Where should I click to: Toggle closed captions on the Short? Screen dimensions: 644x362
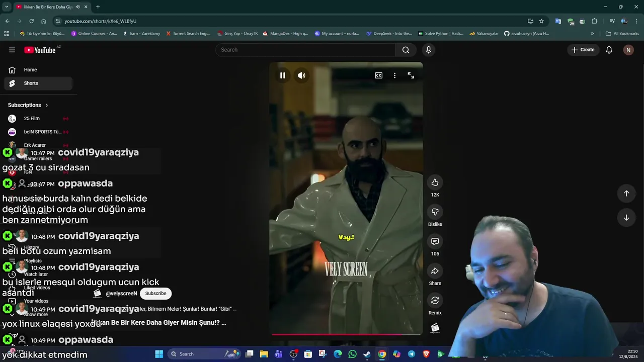378,75
